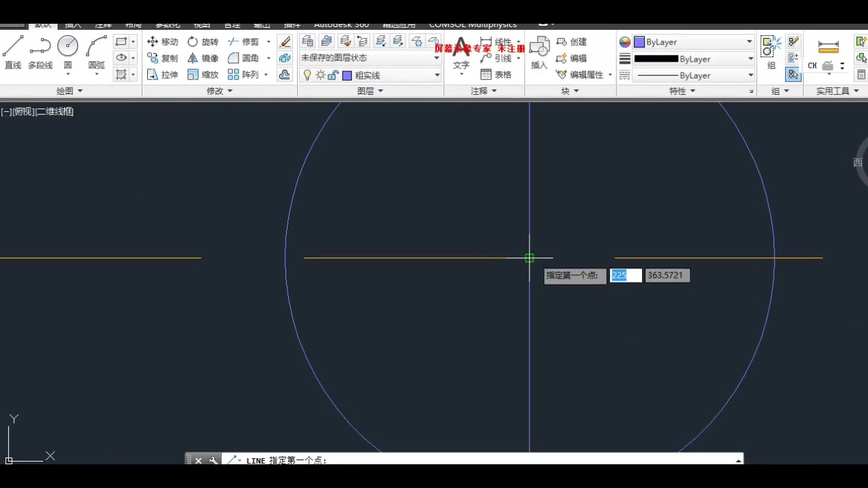868x488 pixels.
Task: Click the Insert block (插入) icon
Action: [x=539, y=54]
